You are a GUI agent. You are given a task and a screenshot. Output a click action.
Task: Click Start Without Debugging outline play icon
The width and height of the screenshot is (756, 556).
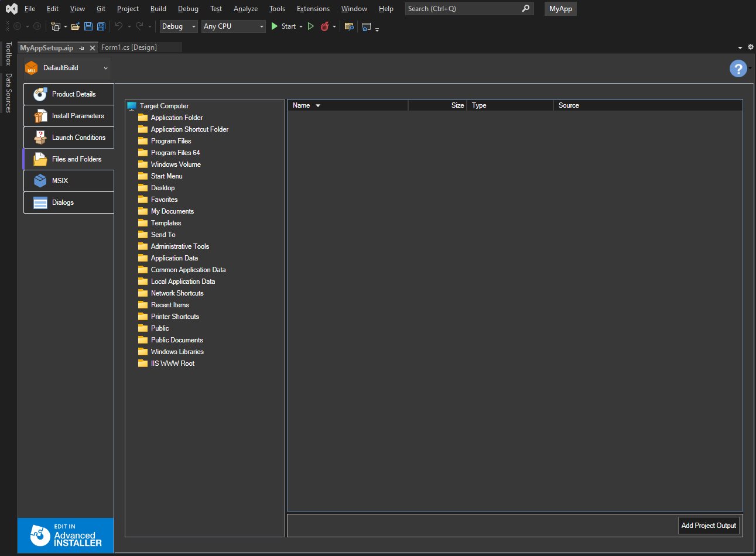[311, 26]
